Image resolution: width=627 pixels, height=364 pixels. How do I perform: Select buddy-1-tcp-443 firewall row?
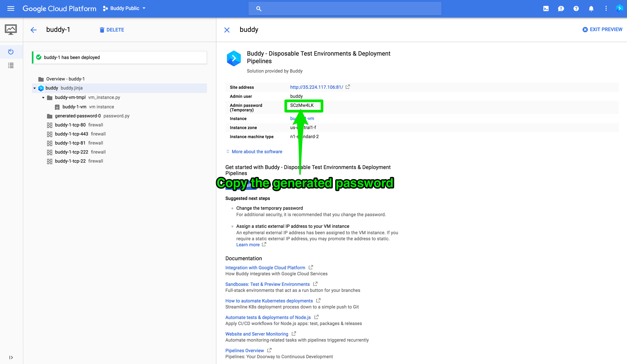tap(80, 134)
